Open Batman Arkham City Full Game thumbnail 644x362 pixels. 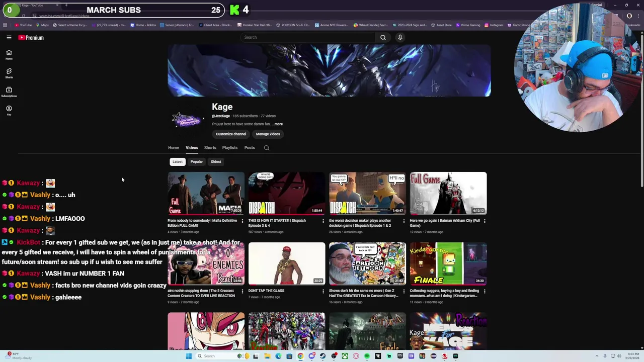point(448,194)
